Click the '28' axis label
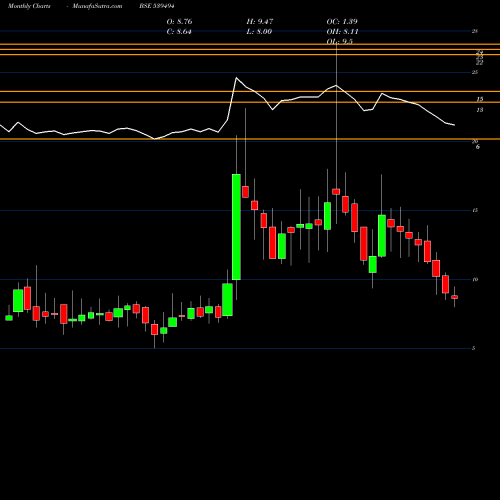500x500 pixels. [x=475, y=31]
